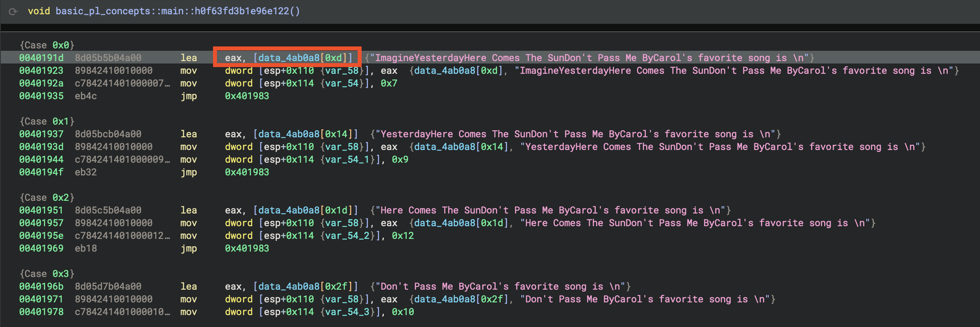Click the refresh icon beside the function signature
This screenshot has height=327, width=980.
(13, 12)
